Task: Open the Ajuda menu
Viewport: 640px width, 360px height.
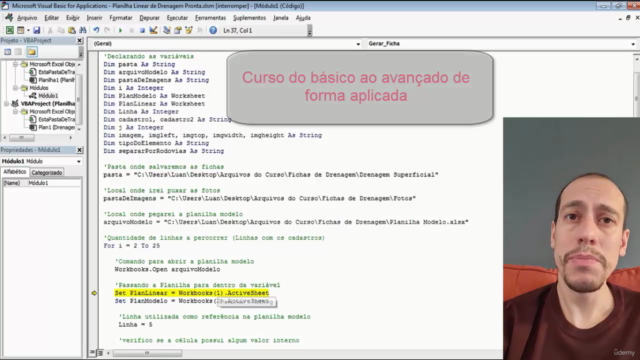Action: [303, 18]
